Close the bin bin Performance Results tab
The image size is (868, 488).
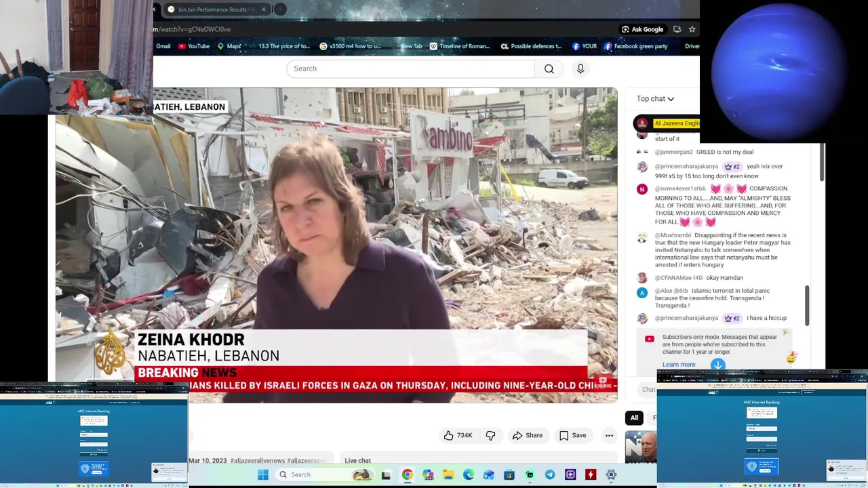(x=264, y=9)
